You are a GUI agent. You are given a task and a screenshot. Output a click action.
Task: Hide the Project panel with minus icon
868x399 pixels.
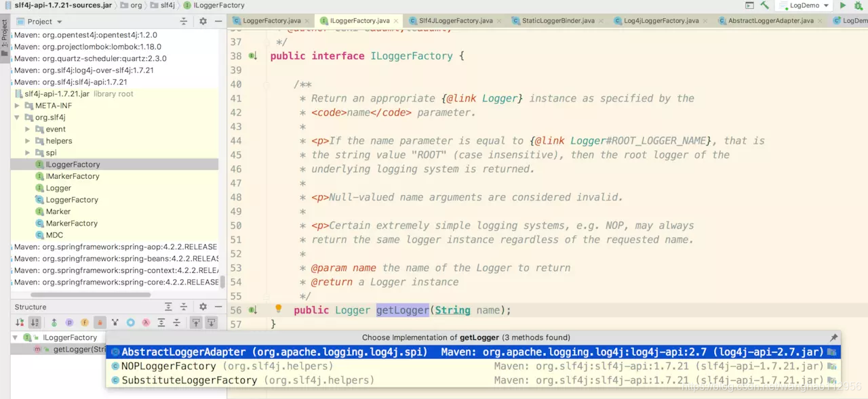218,22
